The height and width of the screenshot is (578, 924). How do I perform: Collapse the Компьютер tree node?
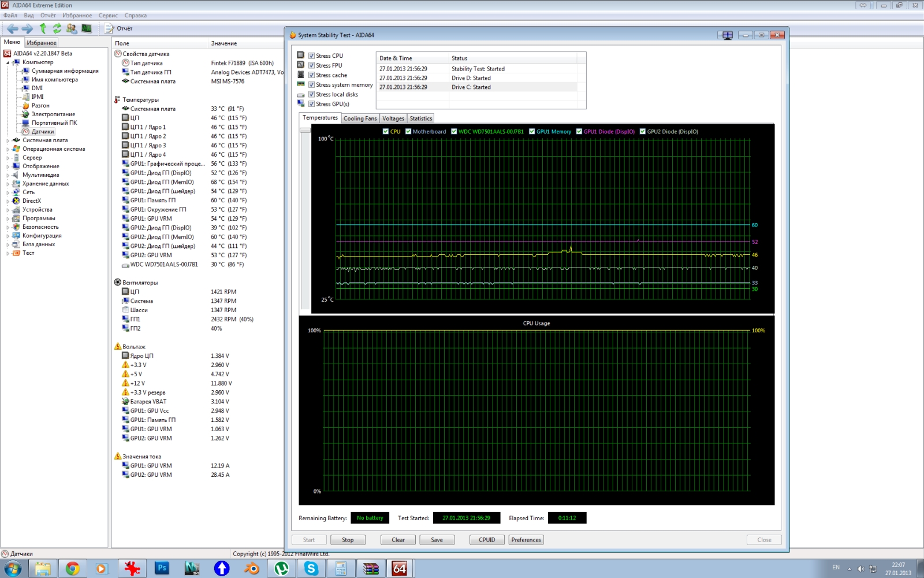tap(8, 62)
